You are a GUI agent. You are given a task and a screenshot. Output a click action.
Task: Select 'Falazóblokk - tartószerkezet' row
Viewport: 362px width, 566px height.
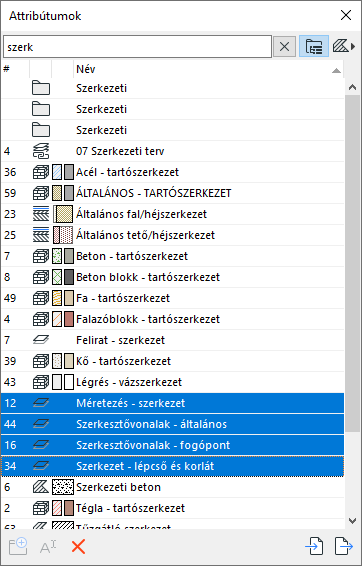173,319
